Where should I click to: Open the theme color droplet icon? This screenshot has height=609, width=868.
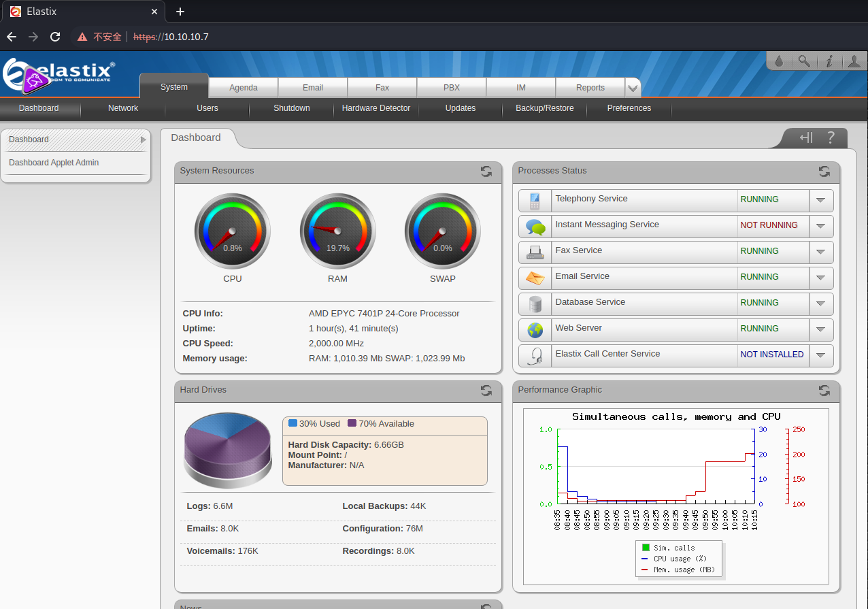tap(779, 61)
